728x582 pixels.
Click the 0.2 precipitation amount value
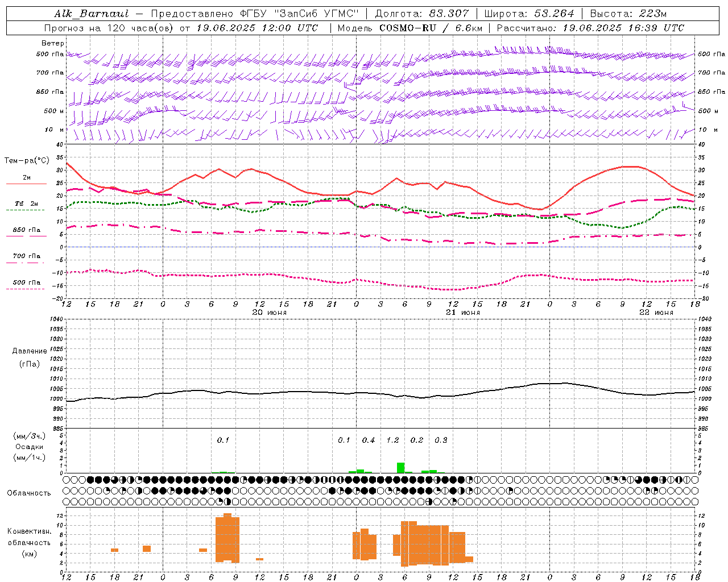[417, 440]
